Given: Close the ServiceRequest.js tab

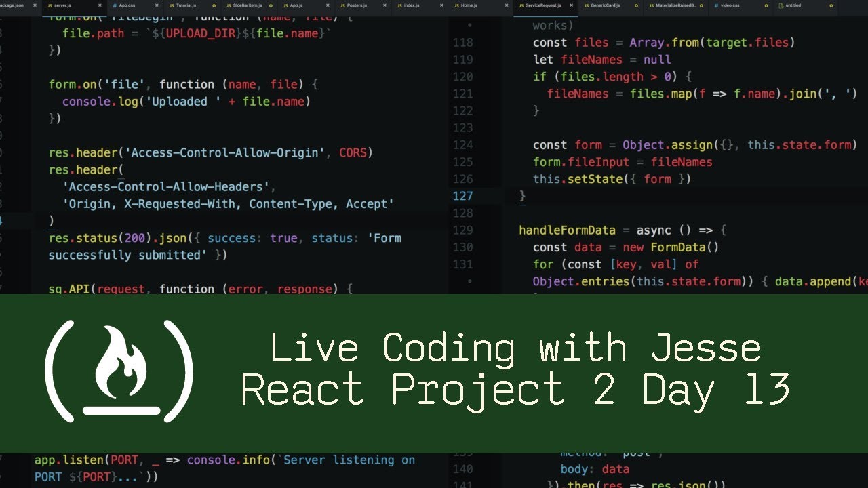Looking at the screenshot, I should (572, 5).
